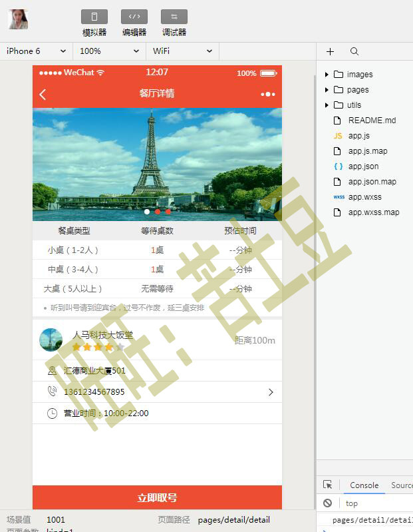Image resolution: width=413 pixels, height=532 pixels.
Task: Open README.md file
Action: [x=372, y=121]
